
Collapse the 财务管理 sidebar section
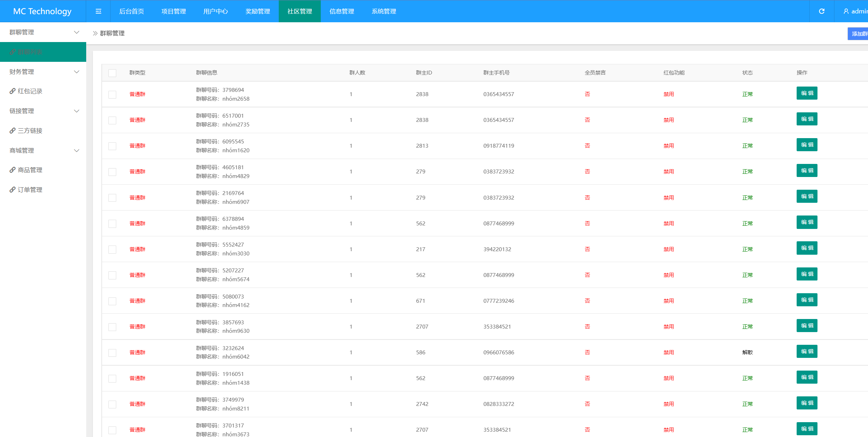pos(76,72)
